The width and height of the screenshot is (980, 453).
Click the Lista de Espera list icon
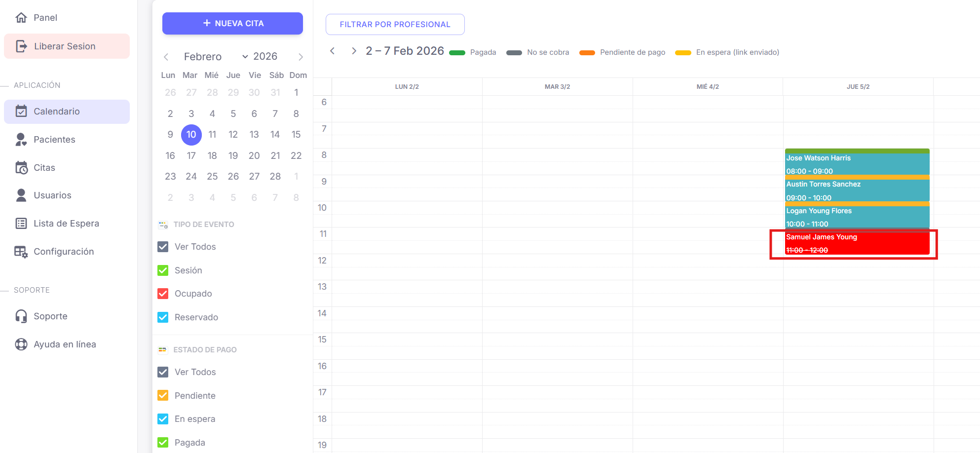[x=21, y=224]
